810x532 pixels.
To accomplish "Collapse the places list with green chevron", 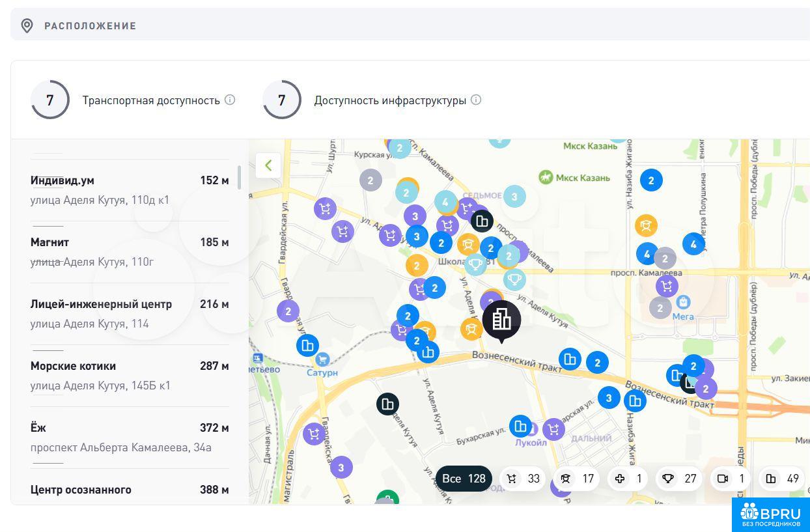I will (268, 165).
